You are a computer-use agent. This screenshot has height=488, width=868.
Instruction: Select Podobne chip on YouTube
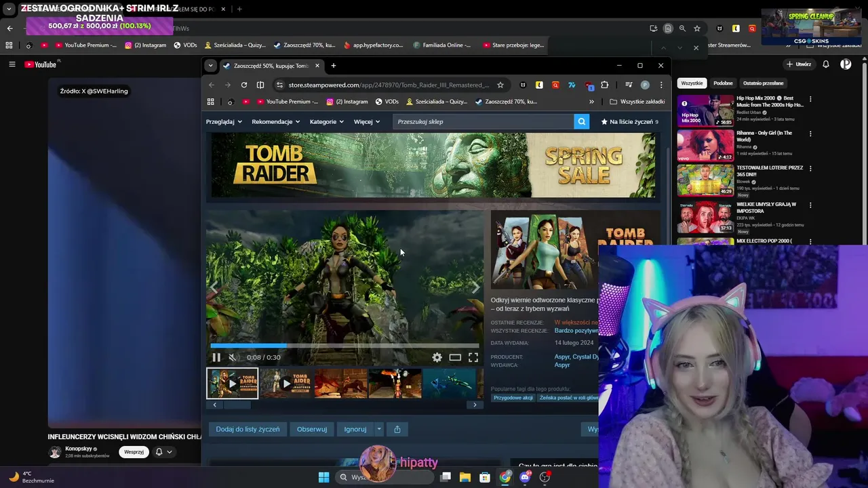click(x=723, y=83)
